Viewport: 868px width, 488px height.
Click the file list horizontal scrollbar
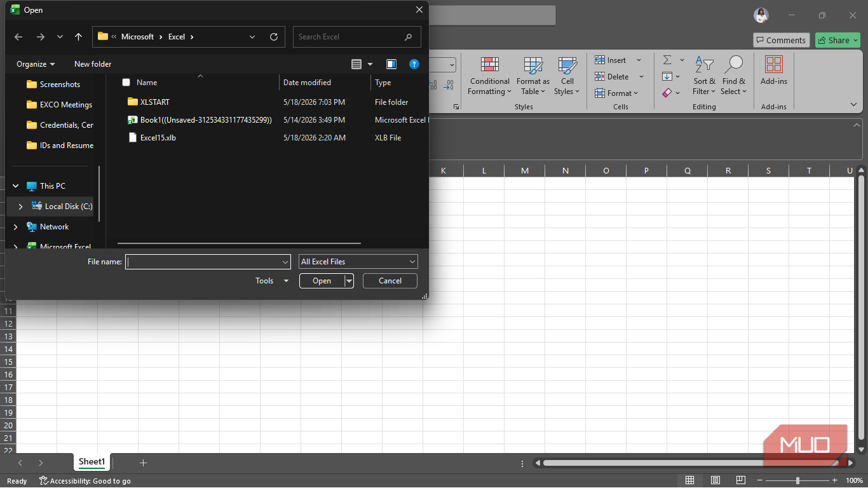239,243
